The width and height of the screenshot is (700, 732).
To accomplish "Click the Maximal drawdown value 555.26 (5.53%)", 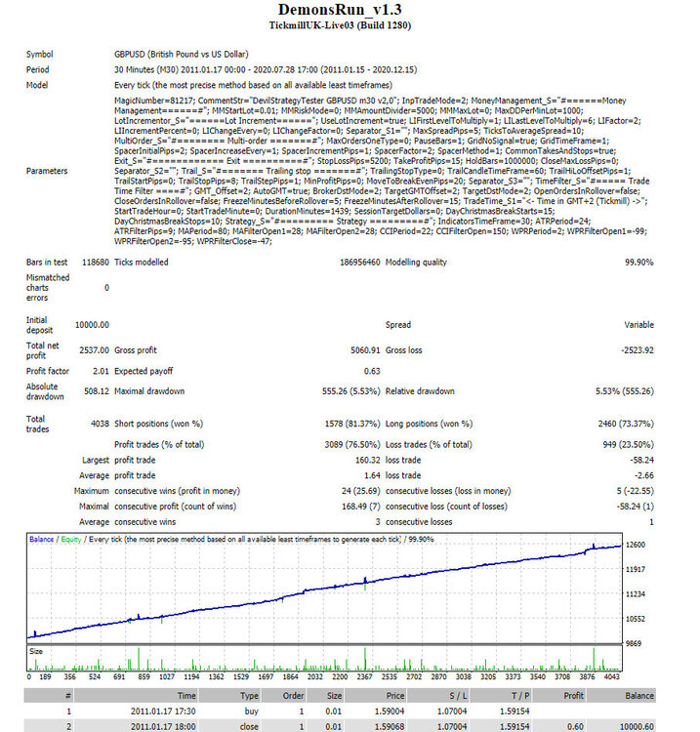I will click(351, 391).
